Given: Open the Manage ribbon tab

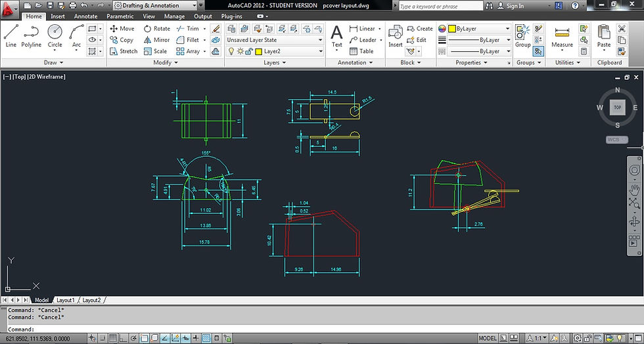Looking at the screenshot, I should [174, 16].
